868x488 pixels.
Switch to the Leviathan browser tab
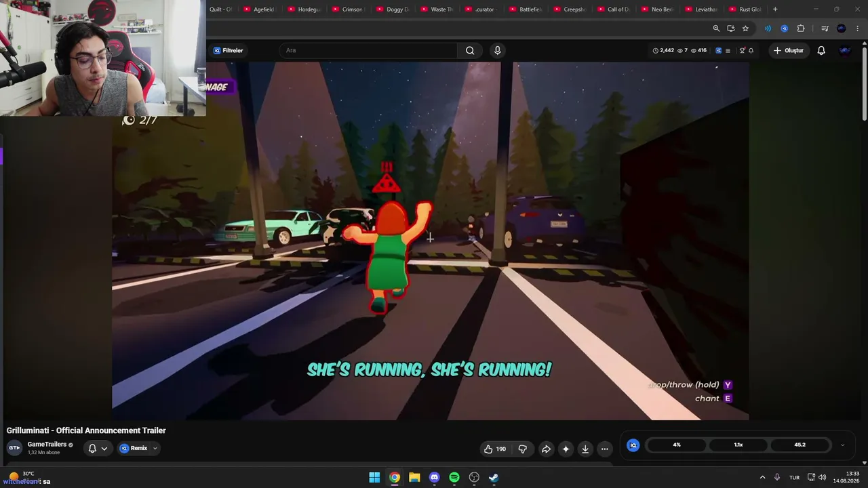click(x=702, y=9)
